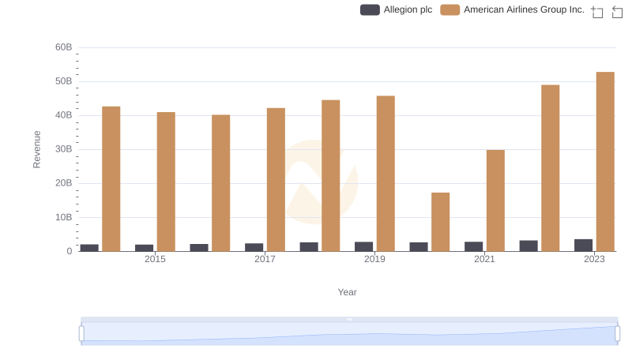Screen dimensions: 632x364
Task: Click the 2015 x-axis label
Action: coord(155,259)
